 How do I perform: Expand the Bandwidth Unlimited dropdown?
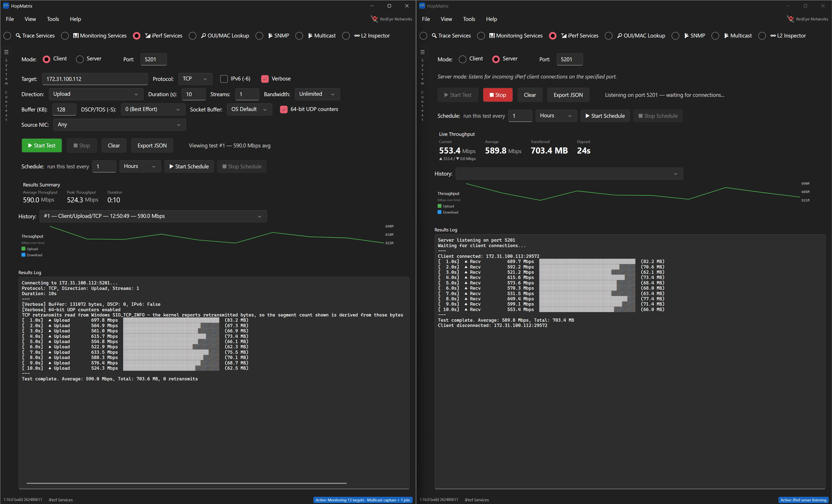pyautogui.click(x=317, y=94)
